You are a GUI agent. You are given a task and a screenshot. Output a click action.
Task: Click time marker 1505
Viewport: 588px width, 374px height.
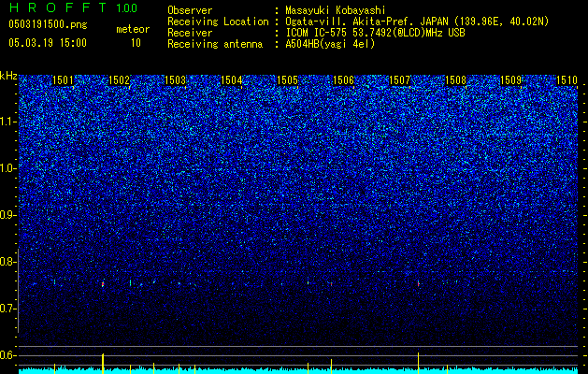[287, 80]
